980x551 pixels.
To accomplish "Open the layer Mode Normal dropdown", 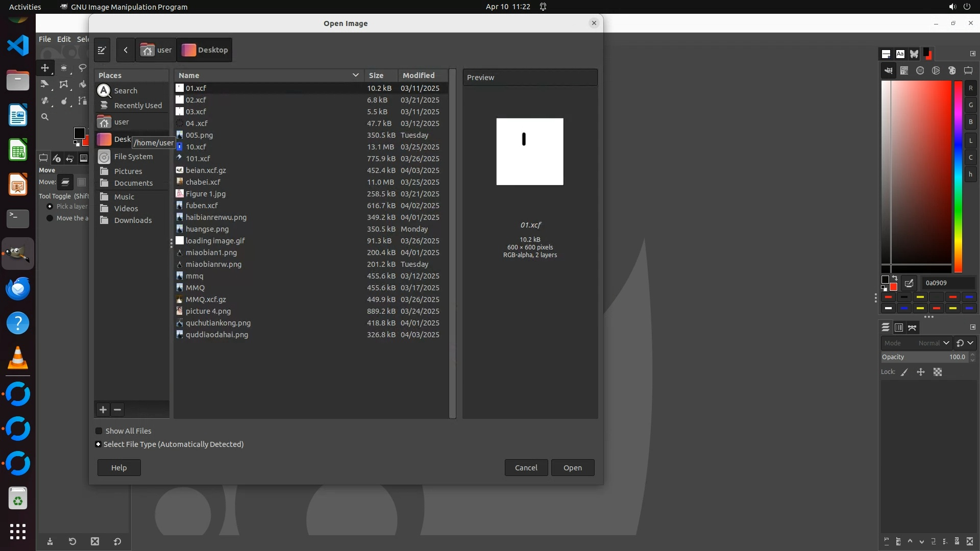I will point(933,343).
